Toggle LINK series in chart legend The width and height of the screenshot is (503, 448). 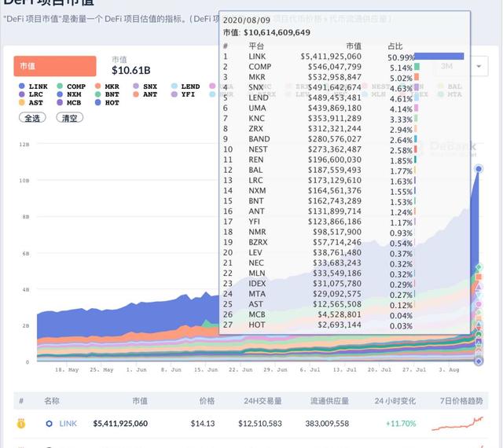coord(33,86)
